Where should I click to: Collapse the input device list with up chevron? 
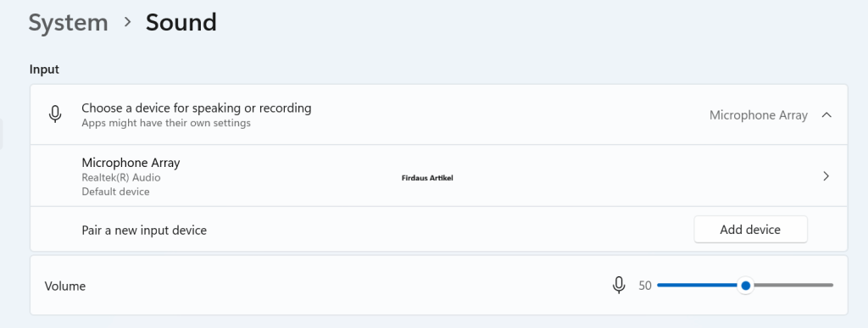click(826, 115)
